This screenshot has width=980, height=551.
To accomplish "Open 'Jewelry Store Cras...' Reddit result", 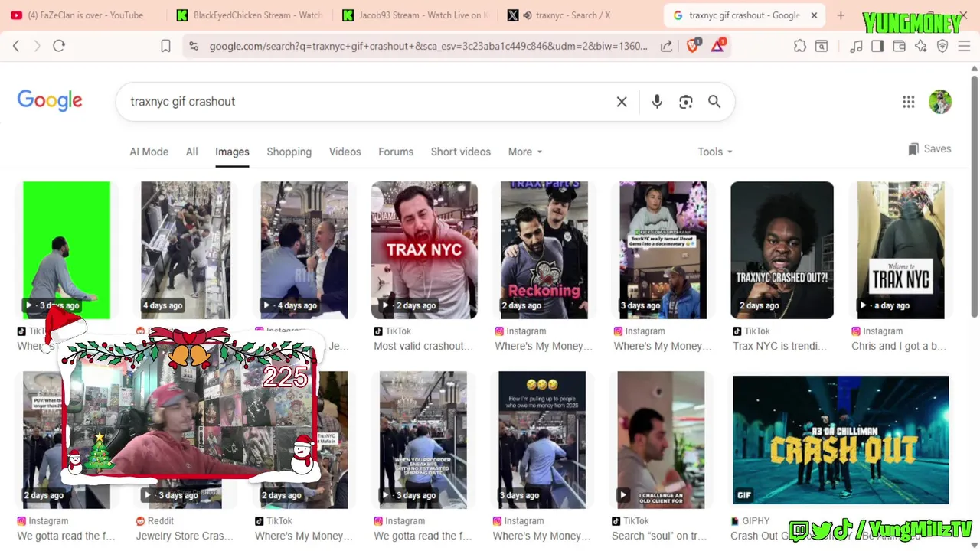I will point(185,536).
